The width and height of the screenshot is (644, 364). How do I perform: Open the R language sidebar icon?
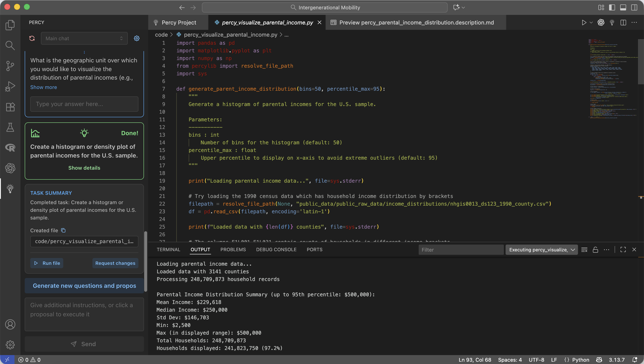10,148
